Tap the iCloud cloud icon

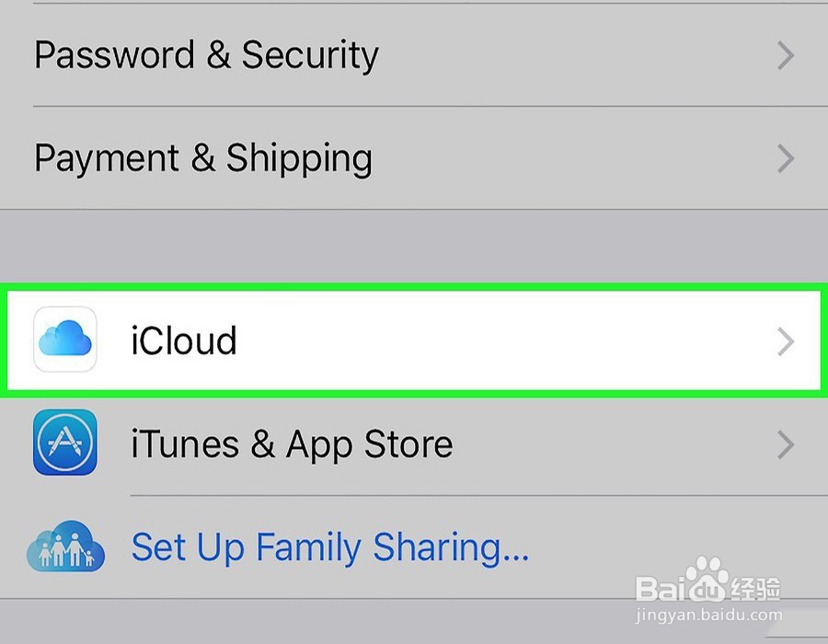click(x=65, y=341)
